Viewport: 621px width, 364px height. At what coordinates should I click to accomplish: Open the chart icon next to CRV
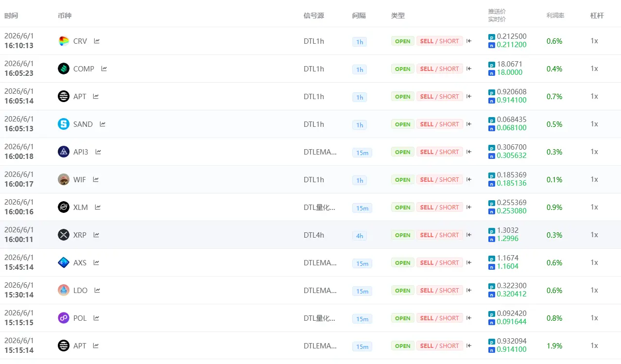tap(97, 41)
